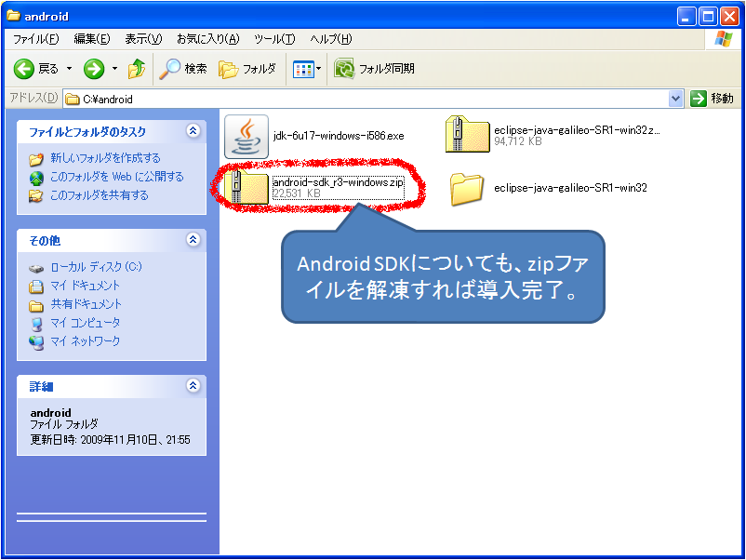Click the folder icon in the address bar
The width and height of the screenshot is (746, 560).
[73, 99]
